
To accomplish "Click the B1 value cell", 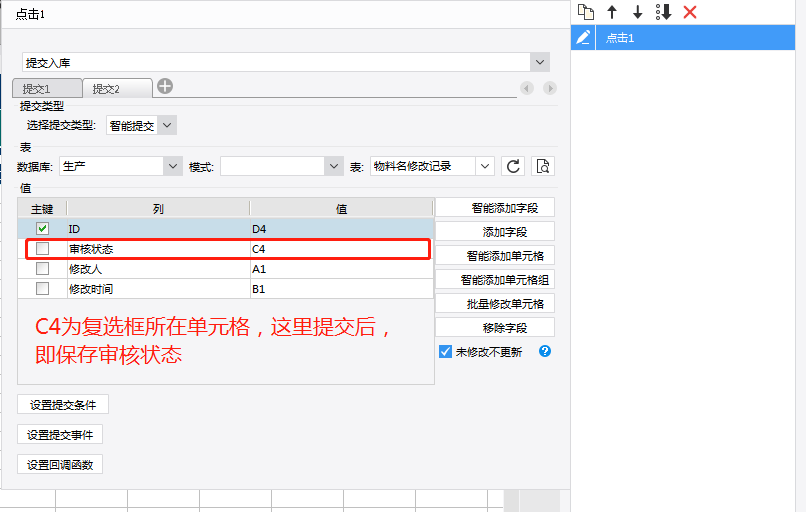I will coord(342,288).
